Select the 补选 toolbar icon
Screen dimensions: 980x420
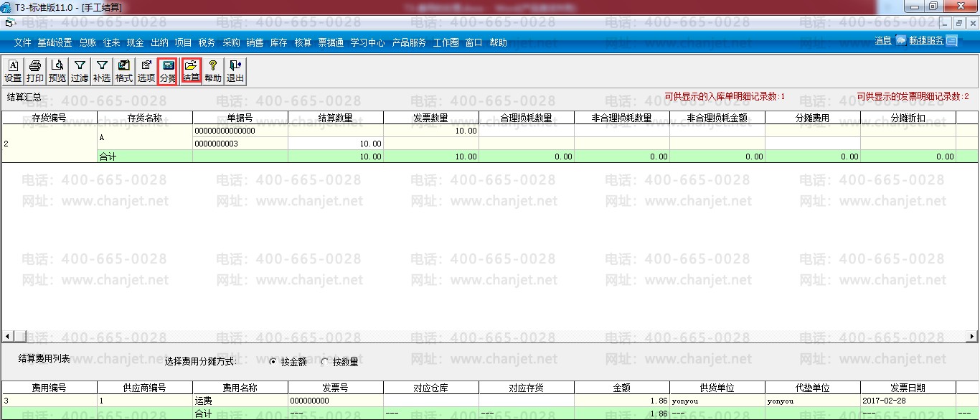point(102,71)
